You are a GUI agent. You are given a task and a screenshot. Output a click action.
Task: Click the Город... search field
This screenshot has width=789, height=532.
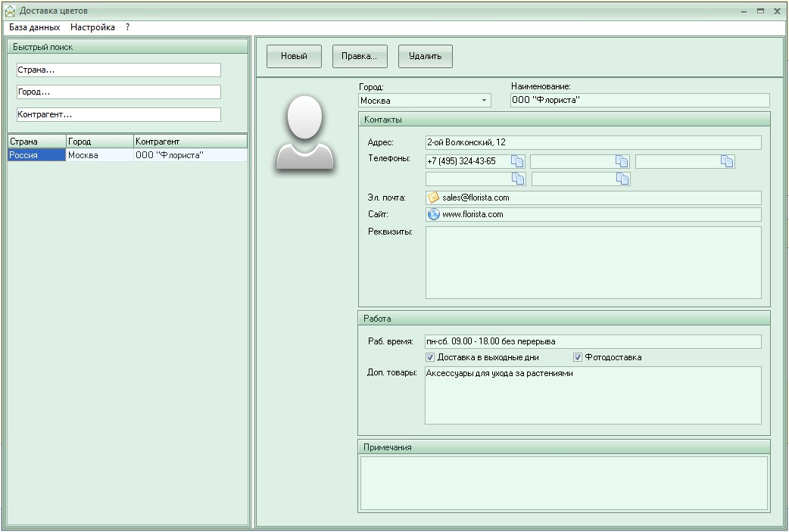pos(119,92)
